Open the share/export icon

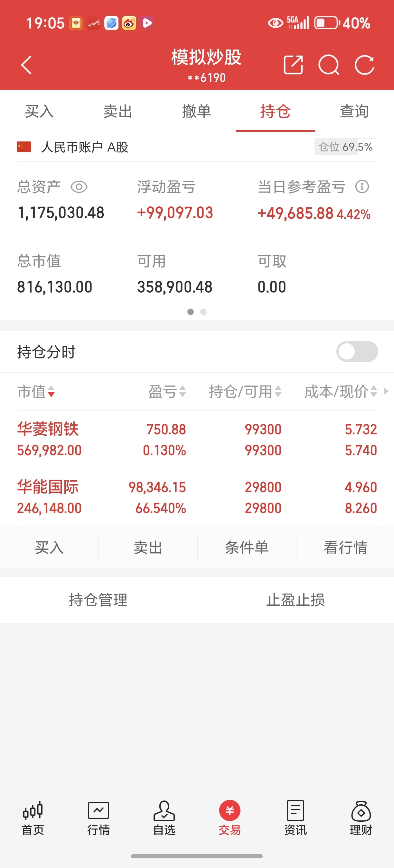click(293, 65)
